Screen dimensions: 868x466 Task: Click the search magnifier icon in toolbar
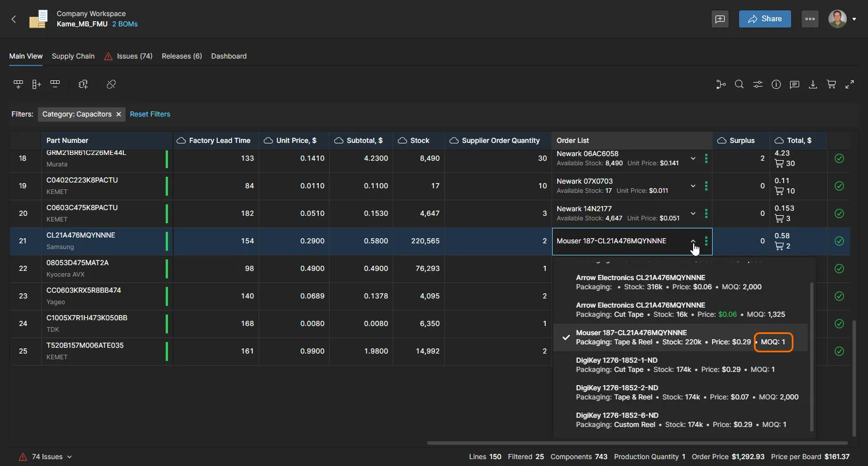[739, 84]
